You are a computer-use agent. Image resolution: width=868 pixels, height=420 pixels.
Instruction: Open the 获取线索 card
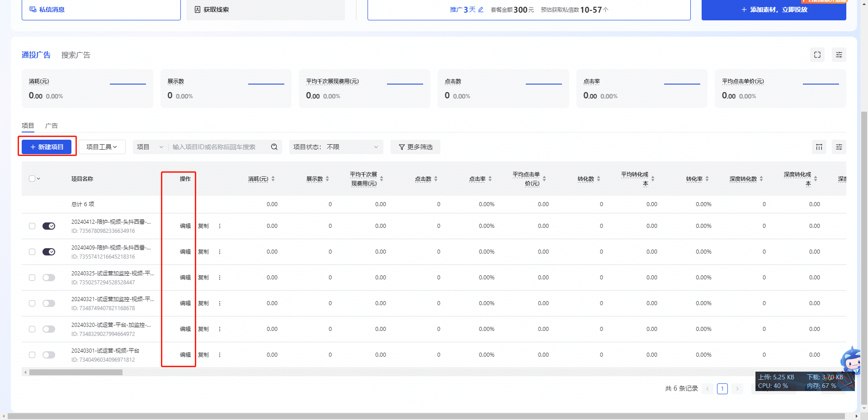pyautogui.click(x=265, y=9)
